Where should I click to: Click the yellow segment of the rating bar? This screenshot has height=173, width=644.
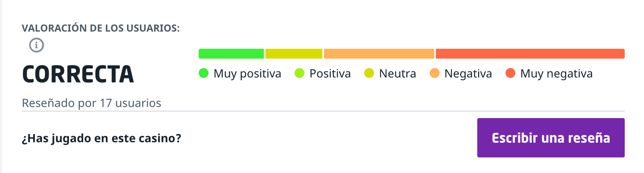coord(294,54)
